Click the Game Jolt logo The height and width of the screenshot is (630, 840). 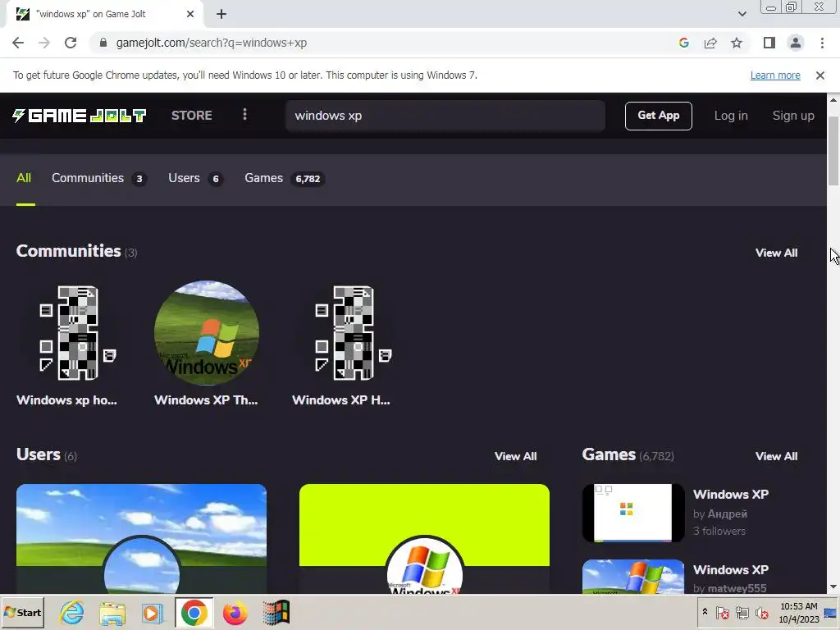click(x=80, y=115)
